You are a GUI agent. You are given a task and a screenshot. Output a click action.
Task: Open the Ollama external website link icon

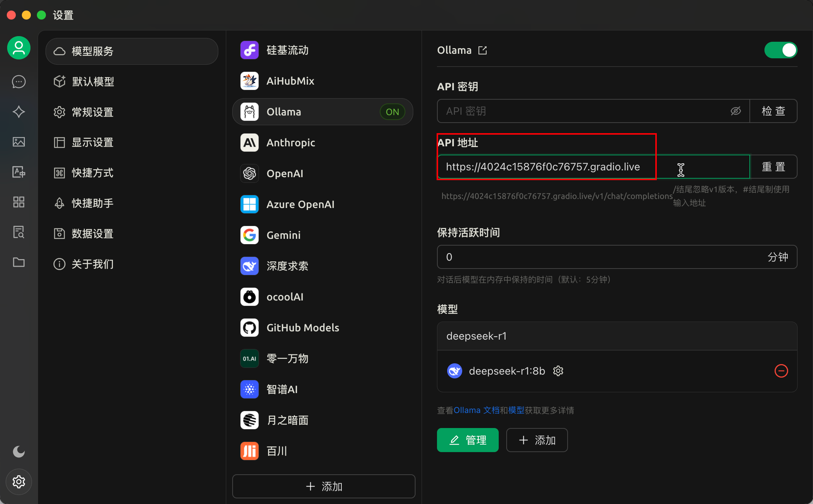483,50
